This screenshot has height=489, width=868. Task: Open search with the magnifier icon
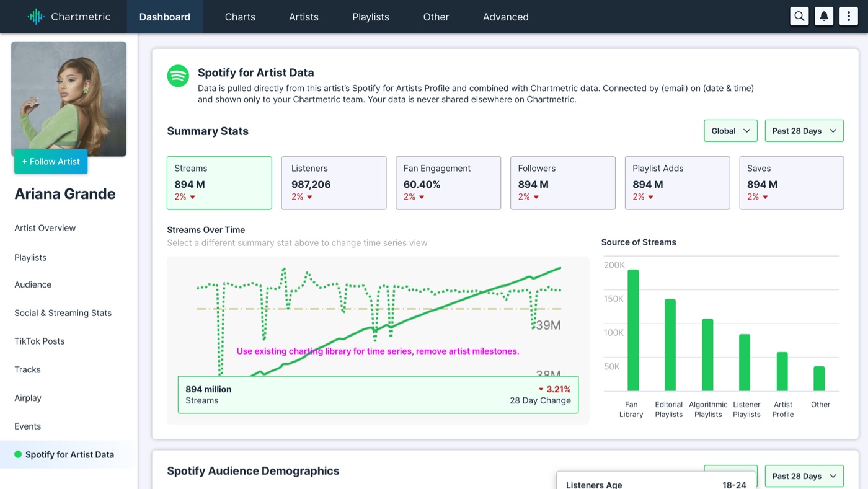(799, 17)
